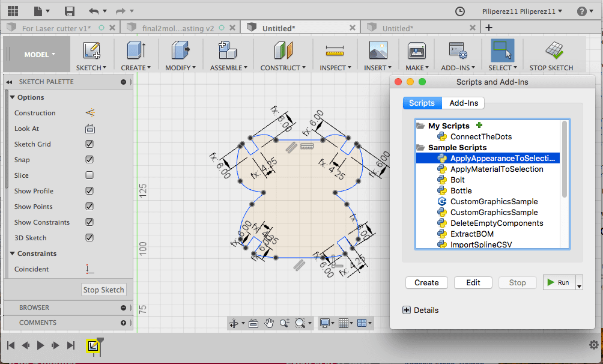The height and width of the screenshot is (364, 603).
Task: Enable the Slice checkbox
Action: pos(89,175)
